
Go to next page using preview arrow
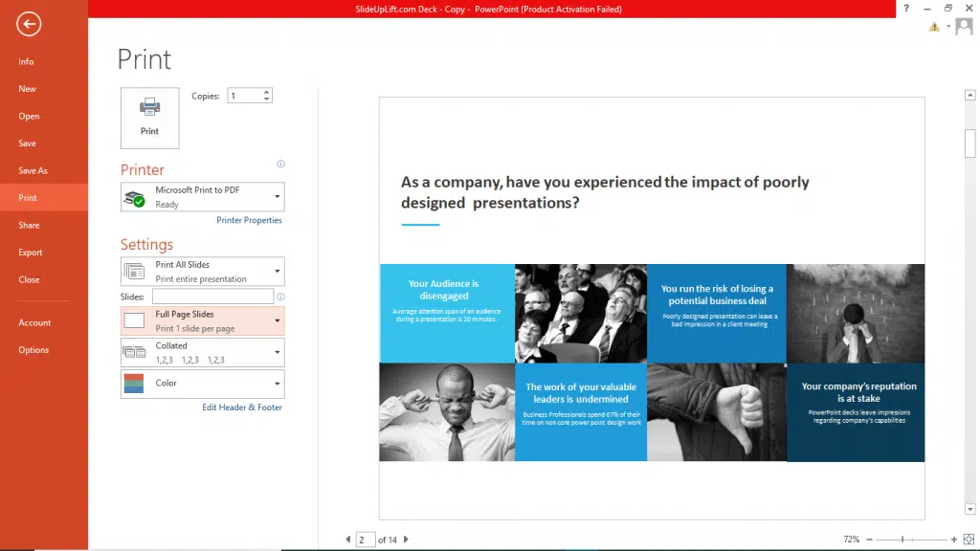406,540
